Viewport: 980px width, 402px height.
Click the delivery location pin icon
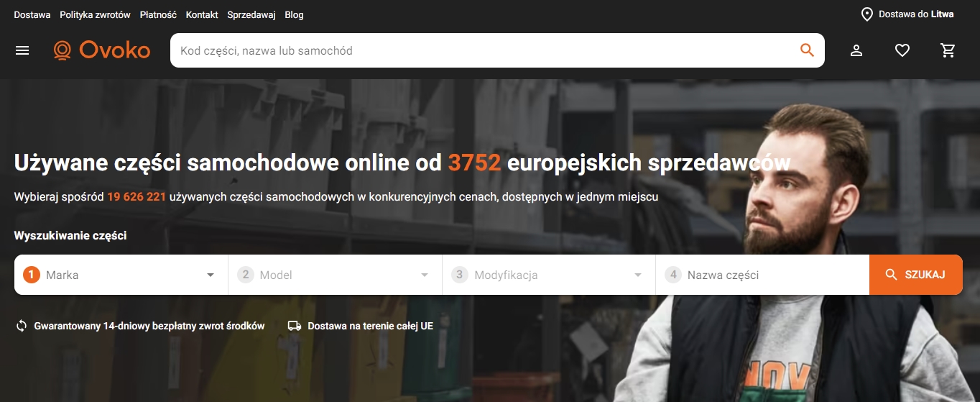pyautogui.click(x=866, y=14)
